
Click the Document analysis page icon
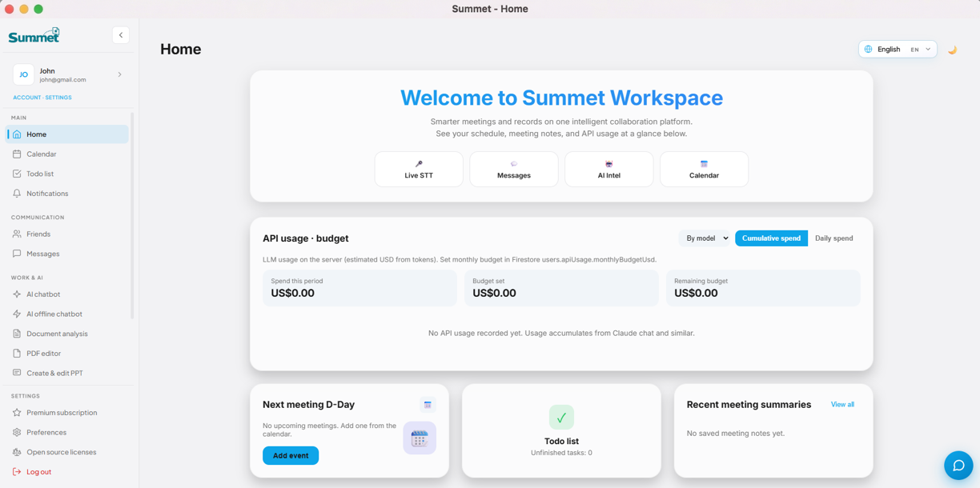click(17, 334)
